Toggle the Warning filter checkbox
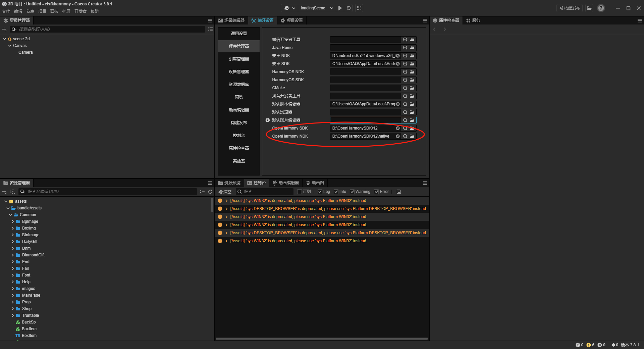644x349 pixels. (352, 192)
